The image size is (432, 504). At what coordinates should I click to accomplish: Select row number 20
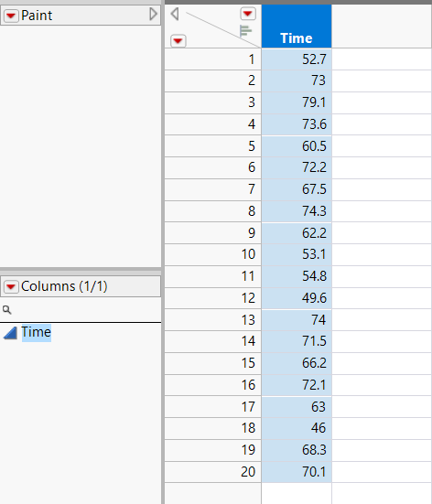212,472
